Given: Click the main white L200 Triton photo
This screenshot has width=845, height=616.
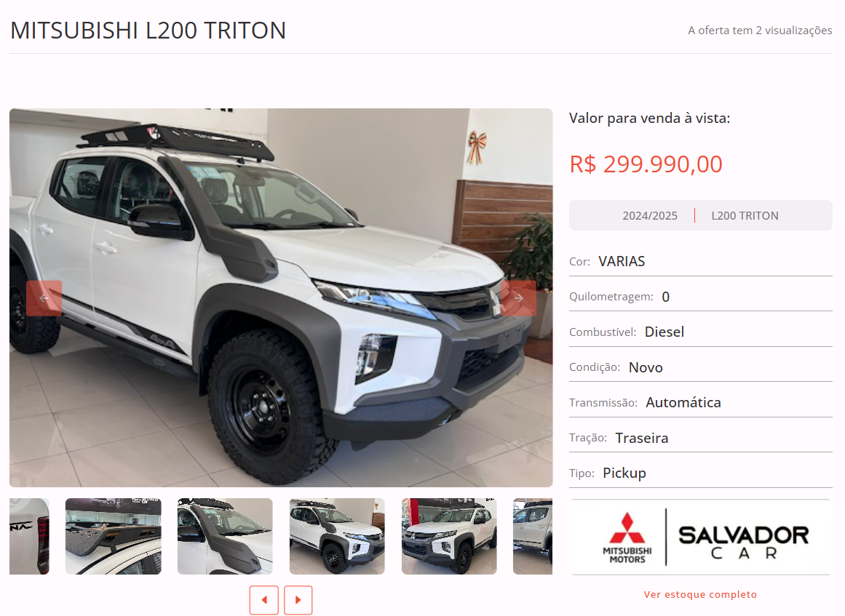Looking at the screenshot, I should coord(281,297).
